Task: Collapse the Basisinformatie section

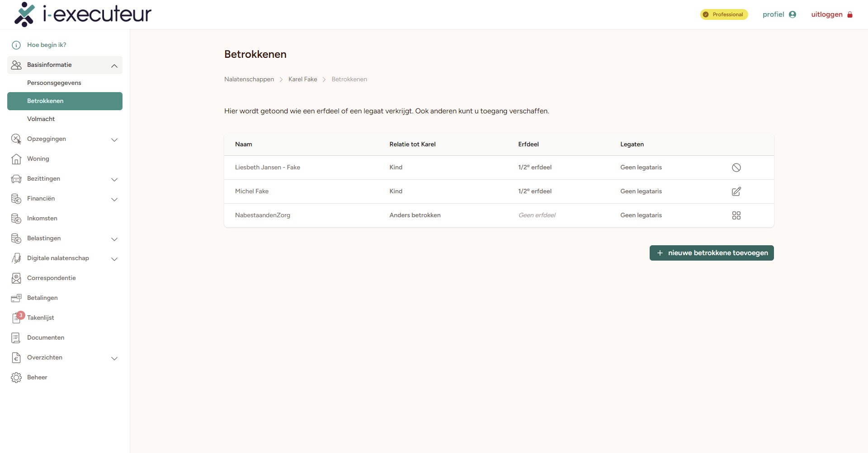Action: tap(114, 65)
